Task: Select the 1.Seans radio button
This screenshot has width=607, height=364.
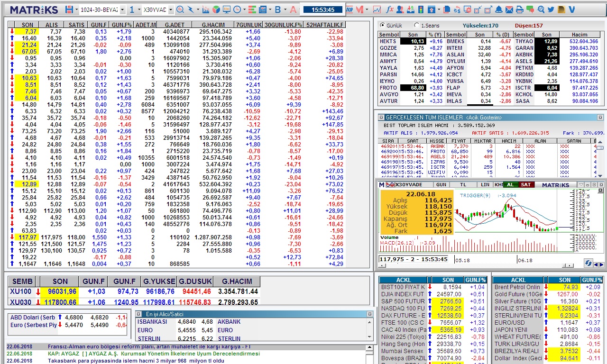Action: point(416,26)
